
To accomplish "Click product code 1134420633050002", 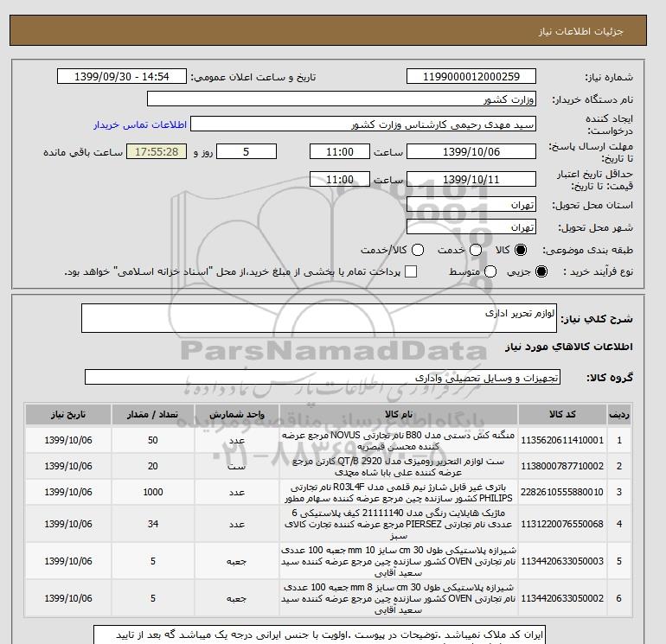I will click(x=562, y=598).
